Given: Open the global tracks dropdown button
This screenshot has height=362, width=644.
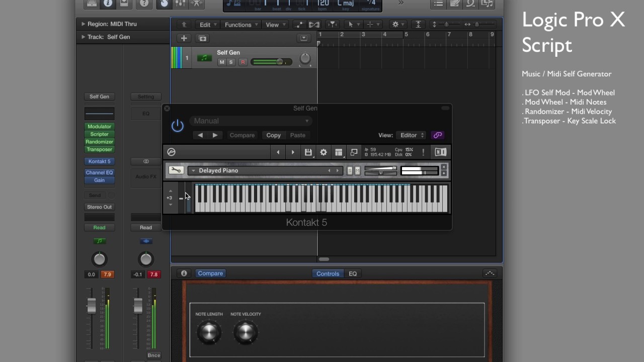Looking at the screenshot, I should point(304,38).
